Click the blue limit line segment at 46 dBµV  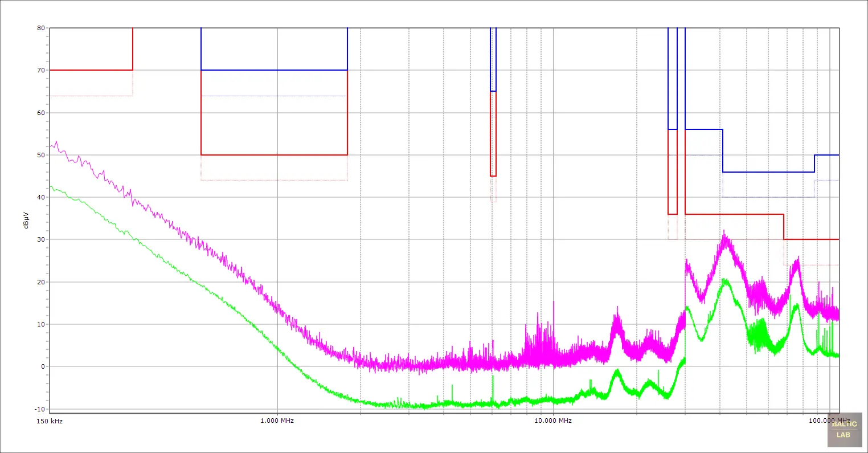[768, 172]
